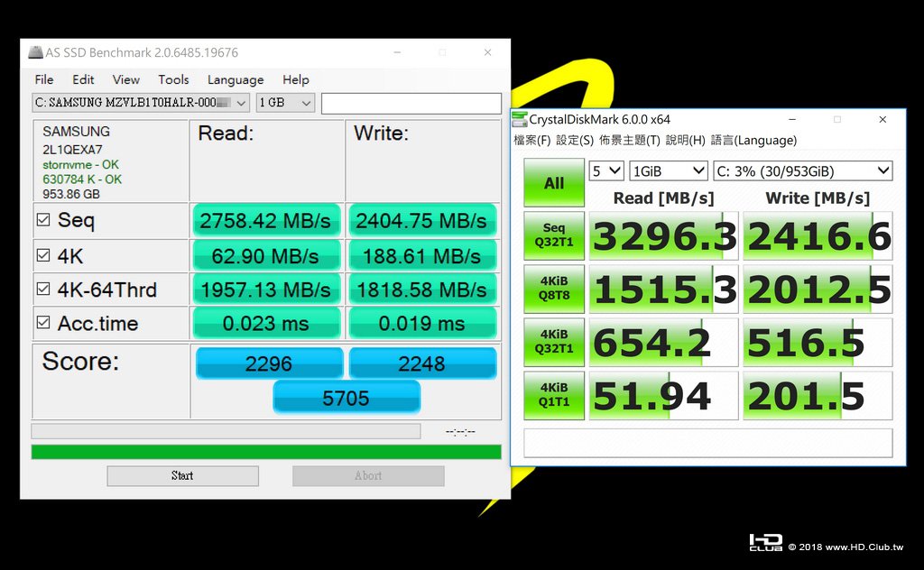Click the 4KiB Q8T8 test button

[554, 288]
